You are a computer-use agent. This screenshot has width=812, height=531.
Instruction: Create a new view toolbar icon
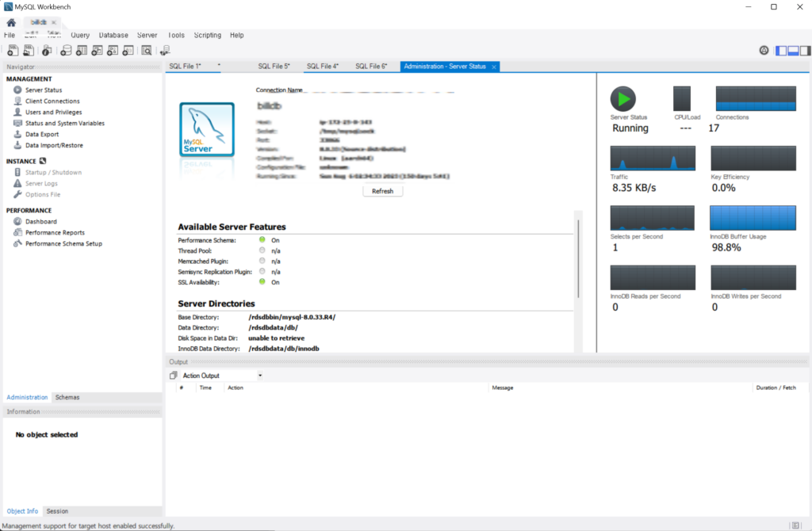[x=97, y=50]
